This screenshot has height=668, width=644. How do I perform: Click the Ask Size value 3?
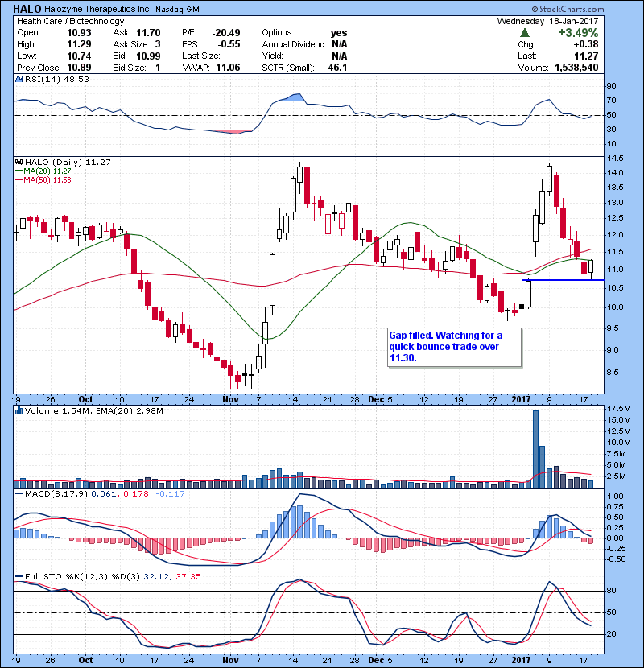click(x=158, y=44)
